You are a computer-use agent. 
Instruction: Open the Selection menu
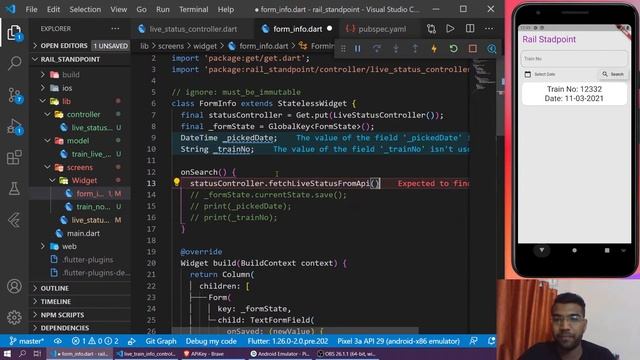click(x=85, y=9)
